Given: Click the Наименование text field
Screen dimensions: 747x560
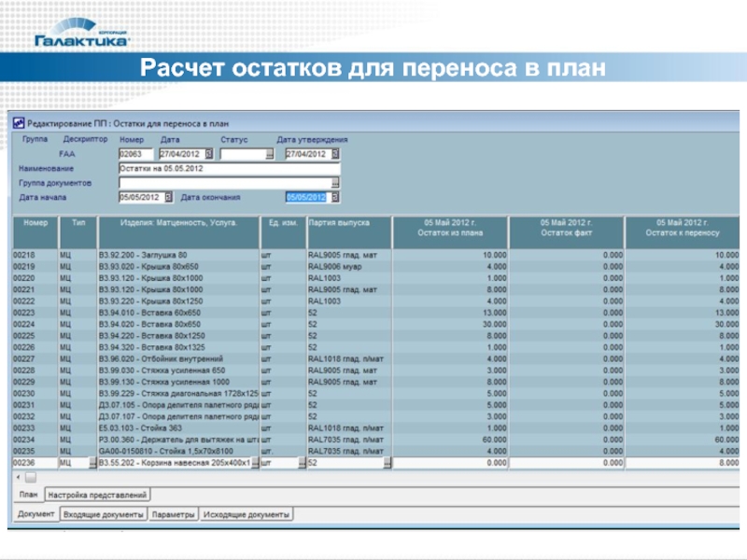Looking at the screenshot, I should coord(229,168).
